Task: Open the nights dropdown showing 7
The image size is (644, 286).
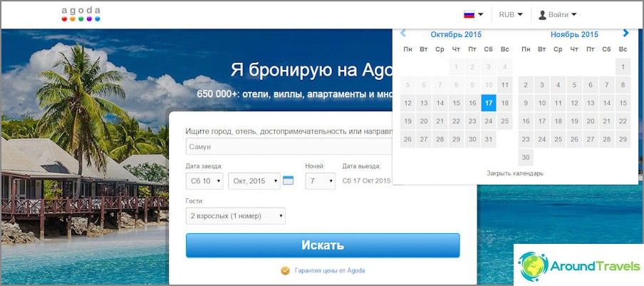Action: [321, 181]
